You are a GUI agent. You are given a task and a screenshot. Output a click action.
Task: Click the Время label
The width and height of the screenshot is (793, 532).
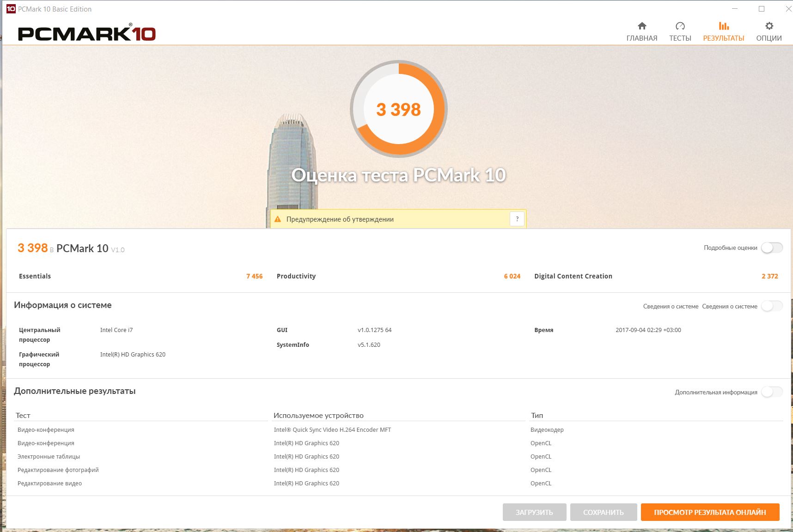544,330
